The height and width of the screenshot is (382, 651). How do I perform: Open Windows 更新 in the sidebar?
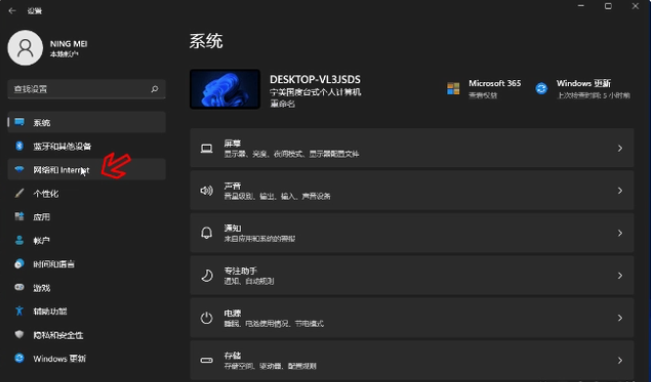[87, 358]
